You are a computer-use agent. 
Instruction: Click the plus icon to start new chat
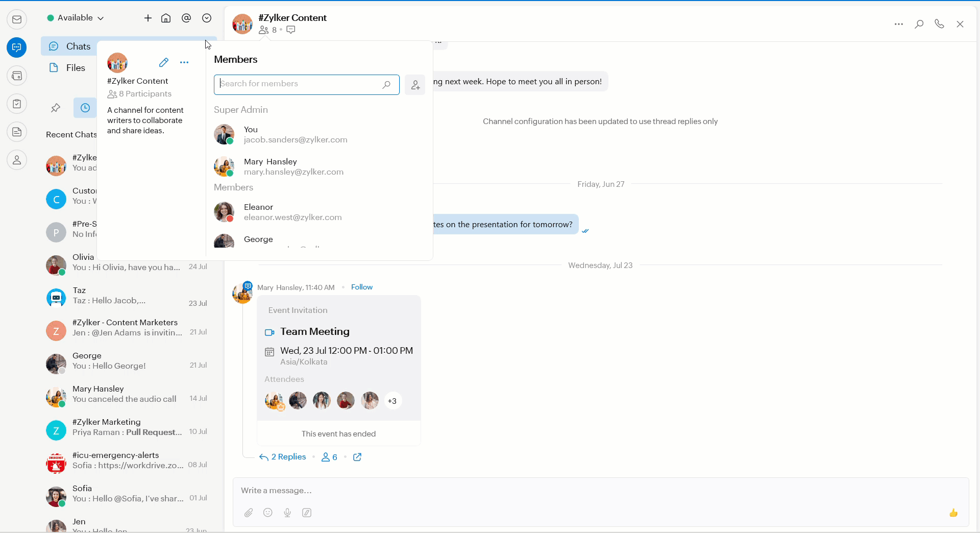(x=148, y=18)
